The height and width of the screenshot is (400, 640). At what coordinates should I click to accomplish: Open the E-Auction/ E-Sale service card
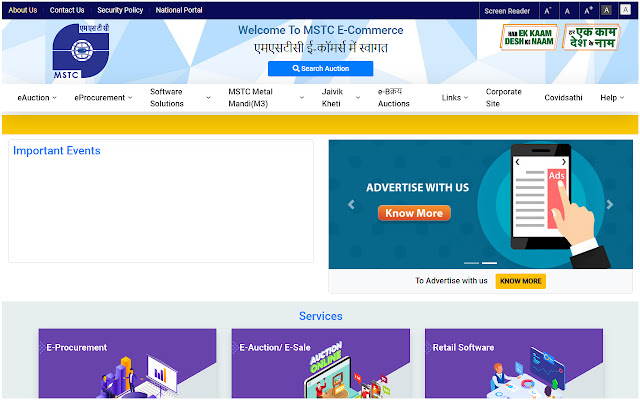click(x=321, y=363)
